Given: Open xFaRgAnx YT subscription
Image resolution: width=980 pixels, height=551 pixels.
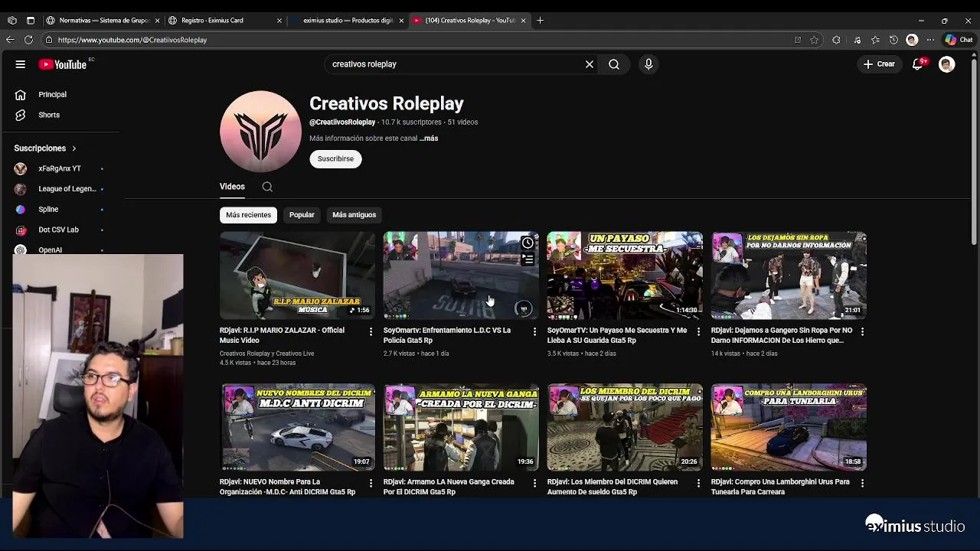Looking at the screenshot, I should pyautogui.click(x=60, y=168).
